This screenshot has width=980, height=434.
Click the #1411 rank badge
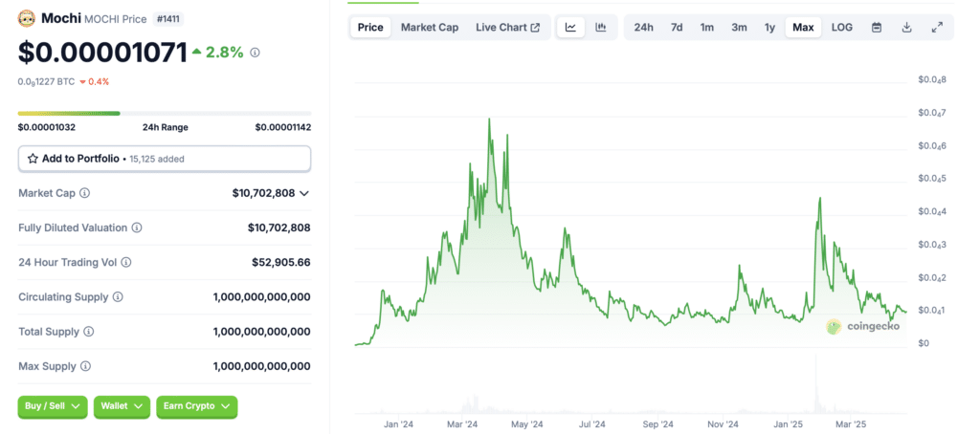pos(167,19)
